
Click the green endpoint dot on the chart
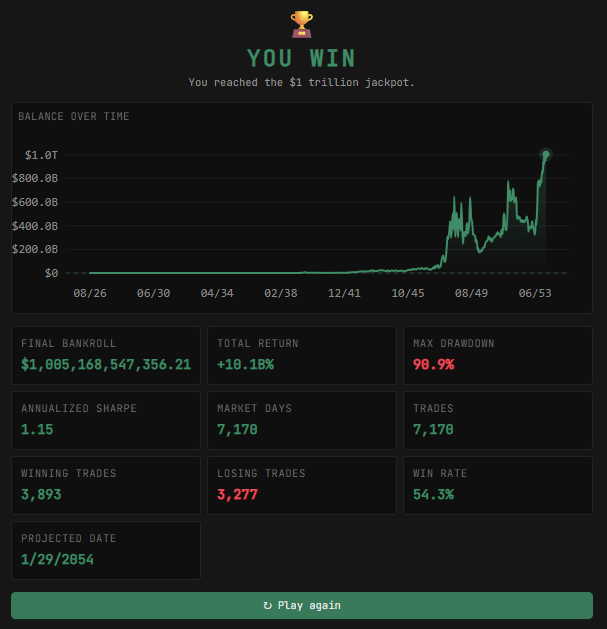[x=546, y=154]
